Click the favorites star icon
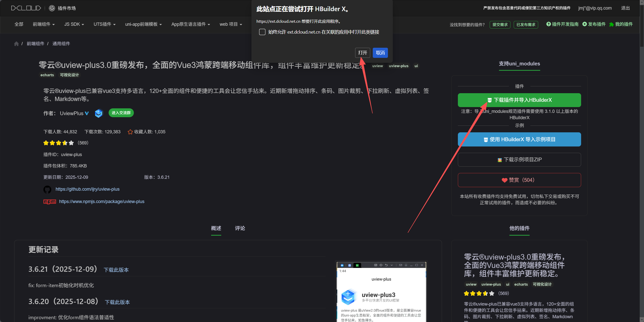 (130, 132)
